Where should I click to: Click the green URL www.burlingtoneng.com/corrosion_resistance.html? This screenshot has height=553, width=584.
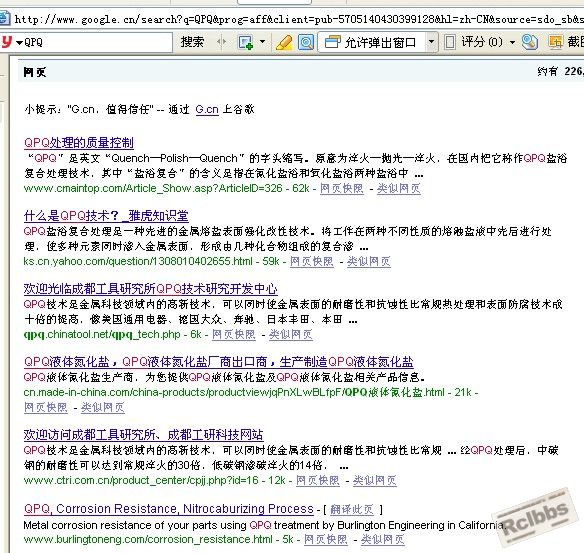point(148,539)
